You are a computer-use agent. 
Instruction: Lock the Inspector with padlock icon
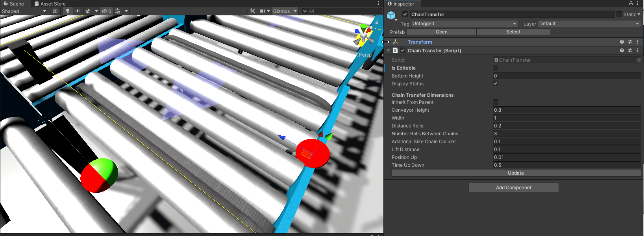[631, 3]
